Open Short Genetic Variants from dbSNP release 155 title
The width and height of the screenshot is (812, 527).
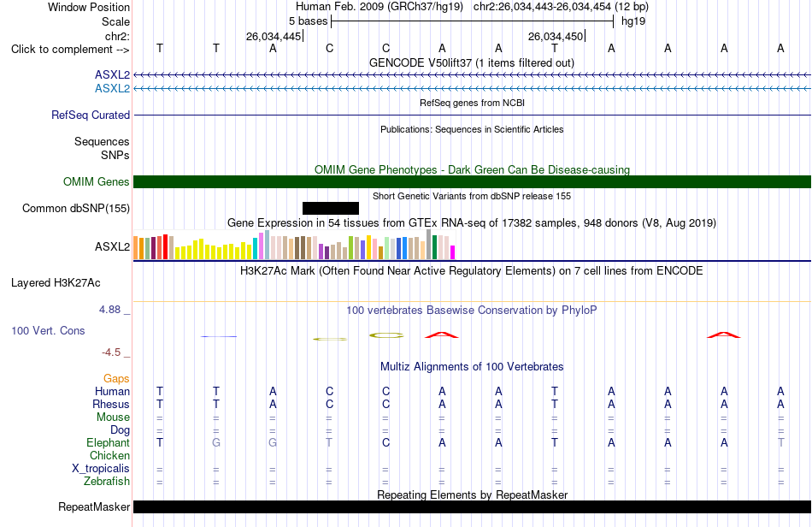coord(472,196)
